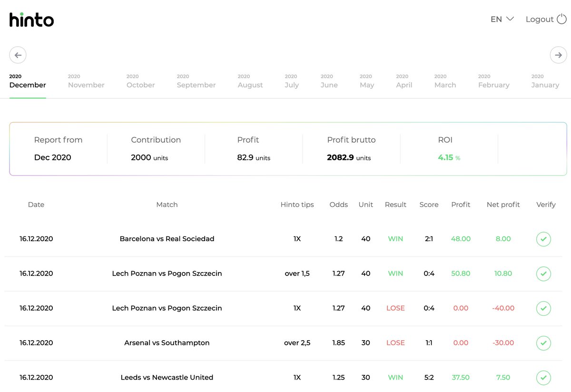
Task: Verify Lech Poznan 1X losing tip
Action: [543, 308]
